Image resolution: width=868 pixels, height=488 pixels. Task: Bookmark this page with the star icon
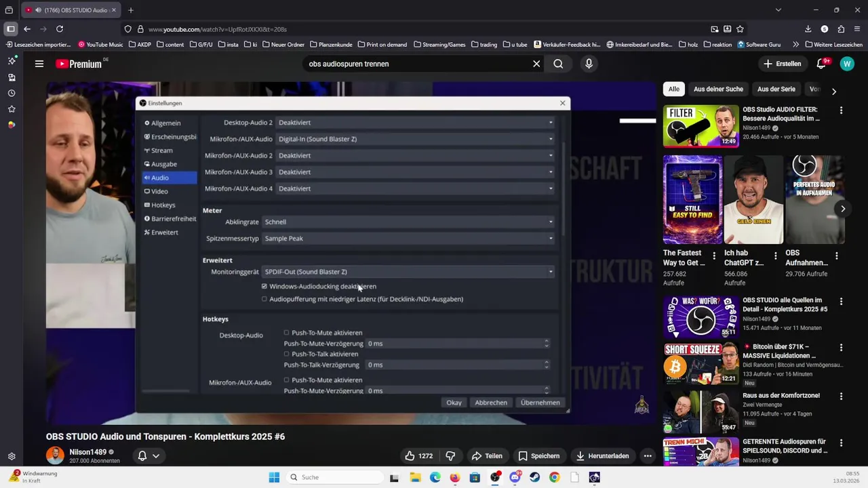click(740, 29)
